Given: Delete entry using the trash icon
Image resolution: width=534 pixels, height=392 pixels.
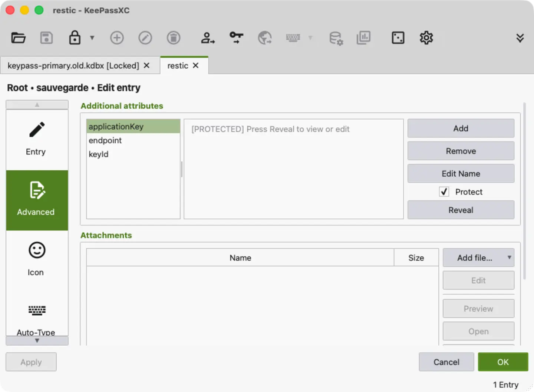Looking at the screenshot, I should pyautogui.click(x=174, y=38).
